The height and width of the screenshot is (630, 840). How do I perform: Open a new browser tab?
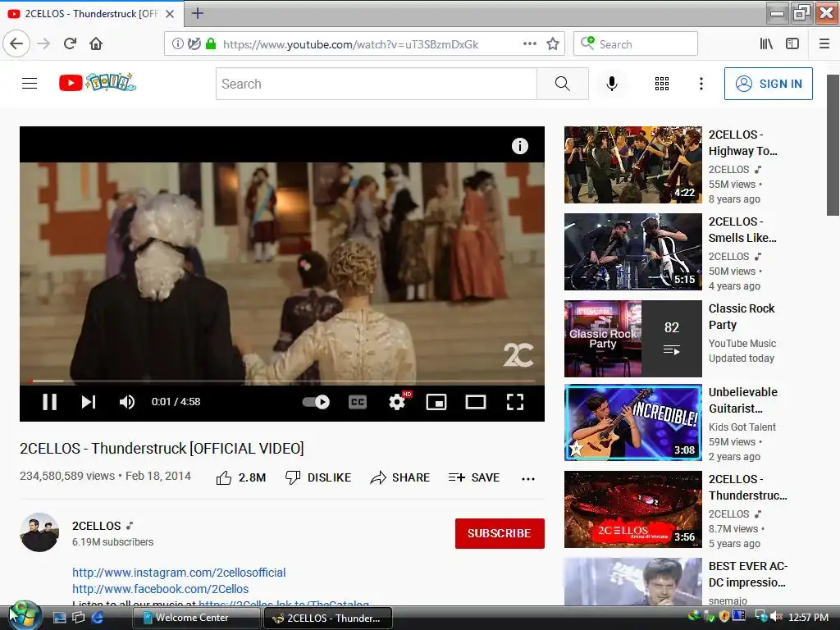[197, 13]
